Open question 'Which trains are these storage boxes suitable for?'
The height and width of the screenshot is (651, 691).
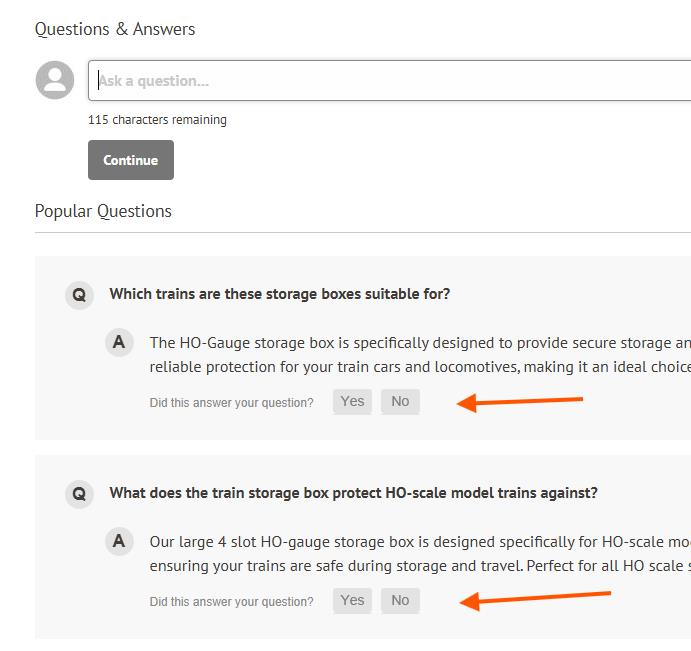pyautogui.click(x=280, y=294)
